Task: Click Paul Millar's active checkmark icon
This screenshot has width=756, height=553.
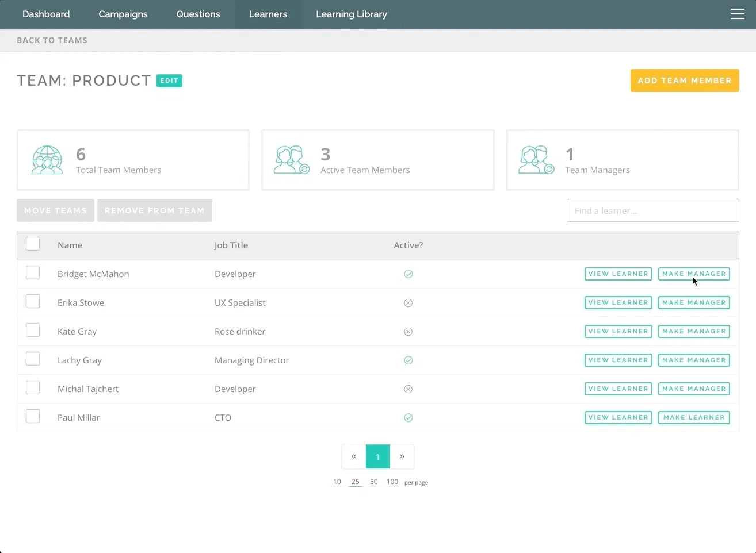Action: (408, 418)
